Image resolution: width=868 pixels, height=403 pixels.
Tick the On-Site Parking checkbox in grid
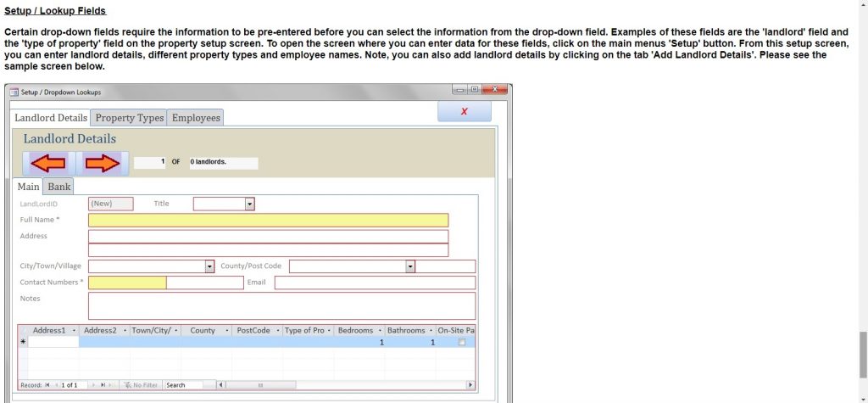coord(462,342)
